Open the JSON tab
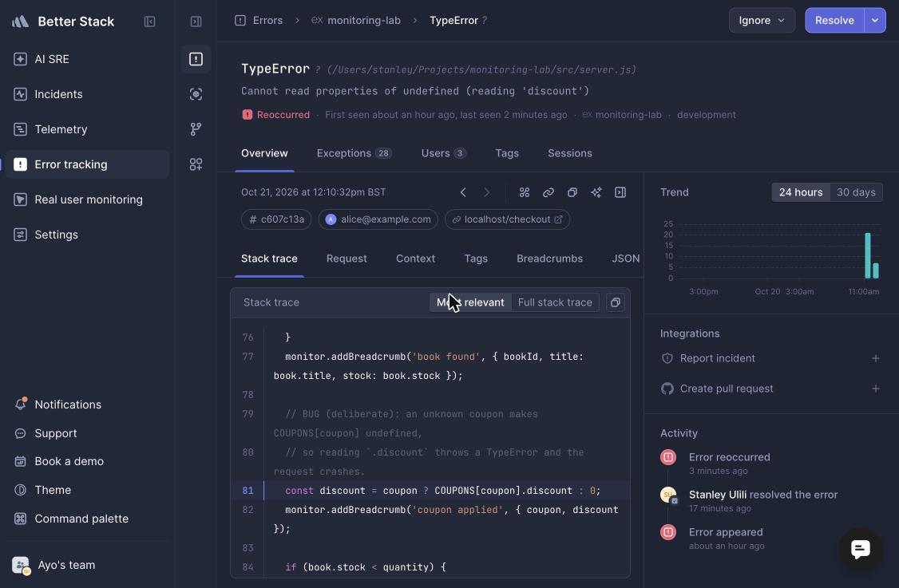 (x=626, y=259)
